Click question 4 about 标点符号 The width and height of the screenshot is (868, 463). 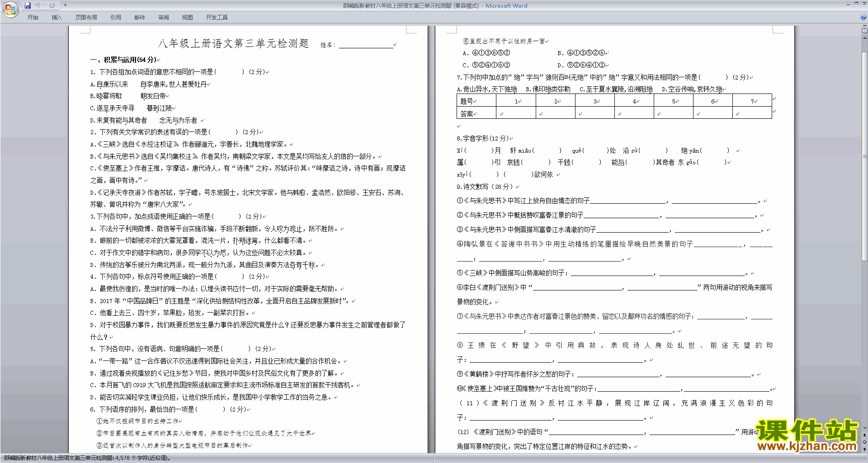click(x=179, y=276)
